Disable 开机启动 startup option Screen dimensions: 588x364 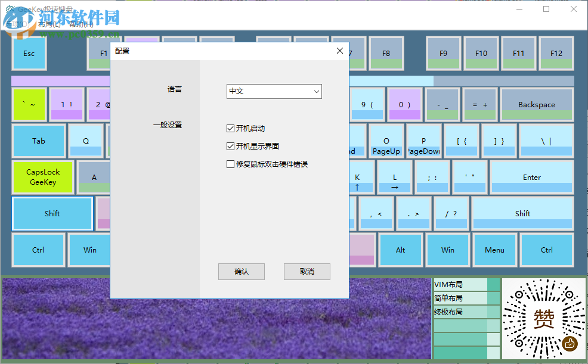(x=230, y=128)
